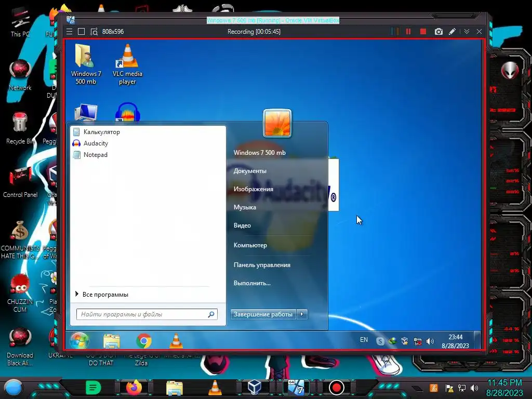Click the network icon in the VM tray
Viewport: 532px width, 399px height.
coord(418,341)
